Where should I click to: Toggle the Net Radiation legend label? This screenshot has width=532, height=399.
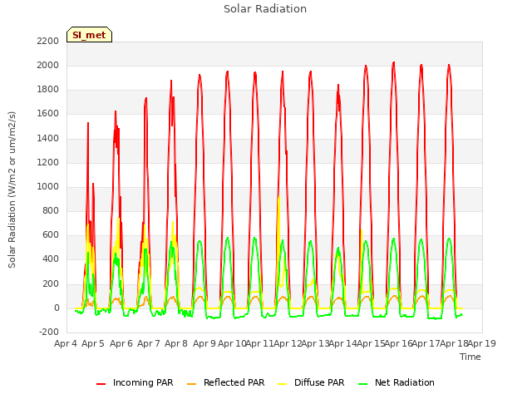pos(405,382)
